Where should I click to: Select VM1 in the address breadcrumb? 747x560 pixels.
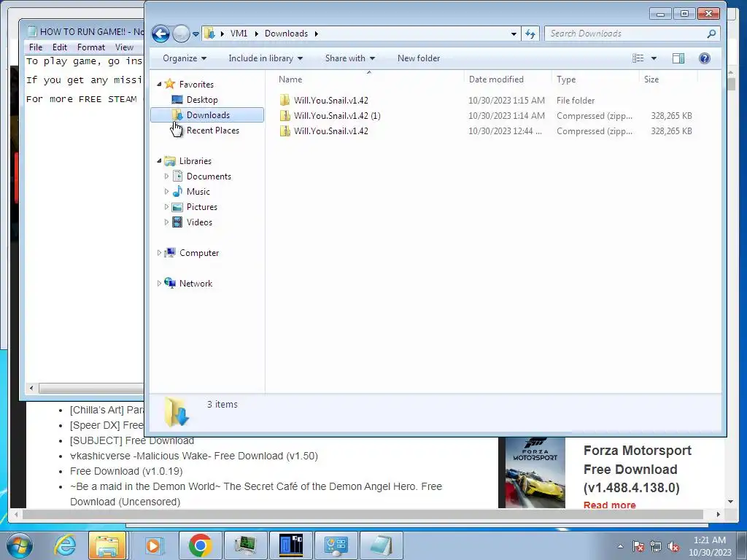click(239, 34)
